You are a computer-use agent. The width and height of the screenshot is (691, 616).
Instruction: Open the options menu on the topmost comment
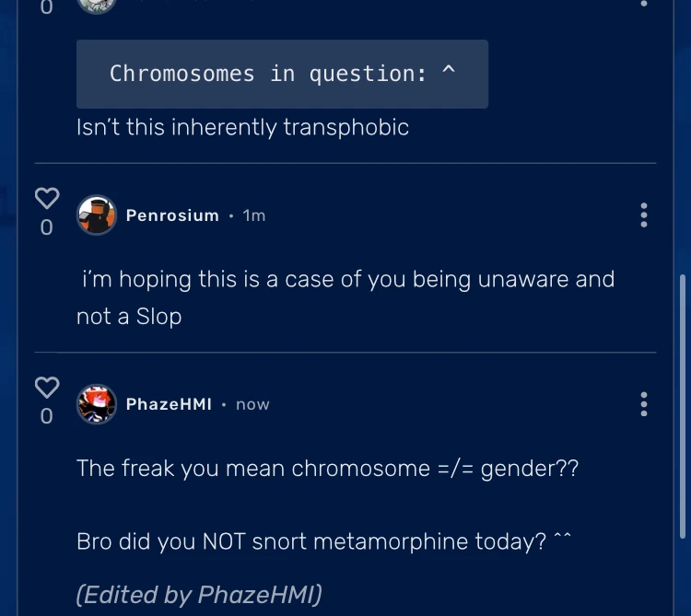click(x=643, y=4)
